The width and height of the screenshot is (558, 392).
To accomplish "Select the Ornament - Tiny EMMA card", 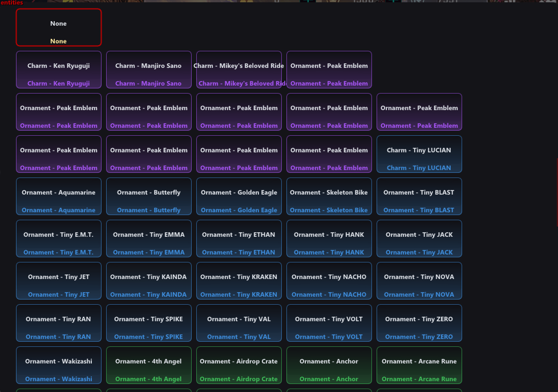I will [x=149, y=239].
